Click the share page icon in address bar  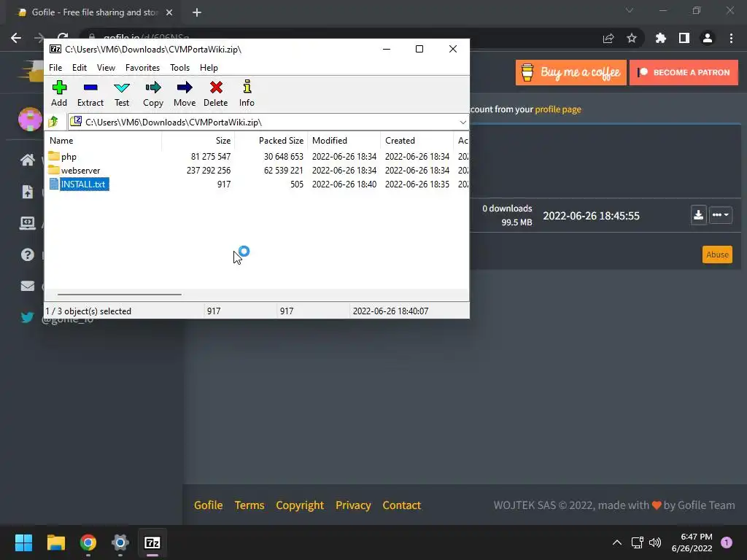pos(608,38)
